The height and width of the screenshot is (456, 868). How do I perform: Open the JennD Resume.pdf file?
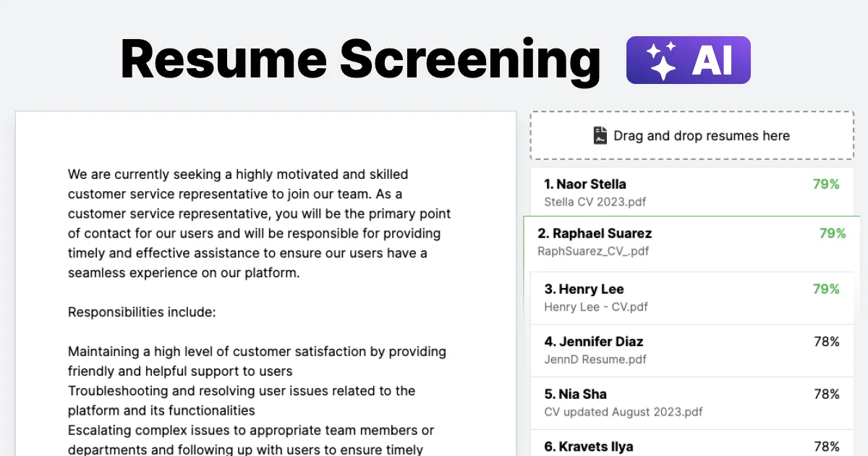[x=595, y=359]
